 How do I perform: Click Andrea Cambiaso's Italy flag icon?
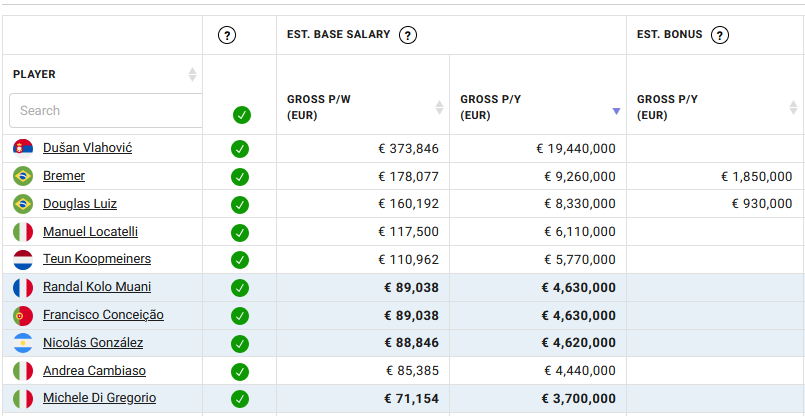pyautogui.click(x=23, y=371)
